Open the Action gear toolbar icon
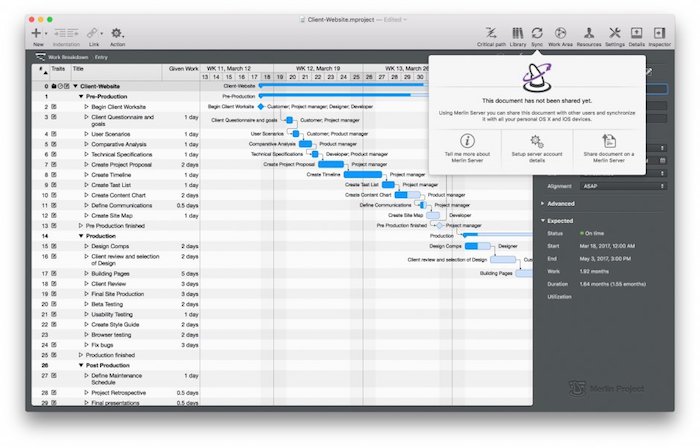This screenshot has height=448, width=700. [x=117, y=33]
